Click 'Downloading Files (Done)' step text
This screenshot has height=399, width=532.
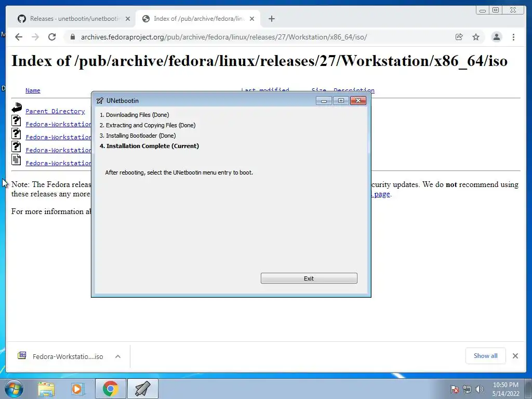coord(135,115)
